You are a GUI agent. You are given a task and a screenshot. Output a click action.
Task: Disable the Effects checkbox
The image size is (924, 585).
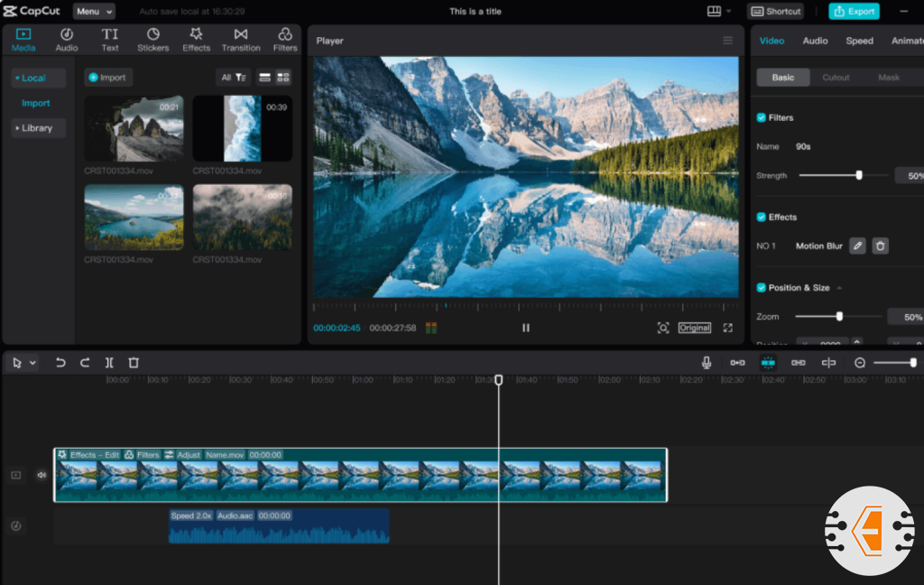tap(762, 217)
